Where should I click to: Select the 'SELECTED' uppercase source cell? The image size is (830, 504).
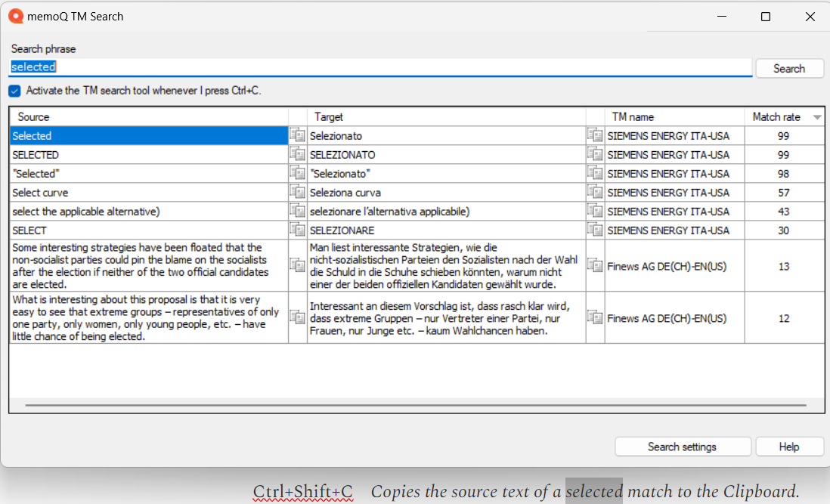pos(149,154)
